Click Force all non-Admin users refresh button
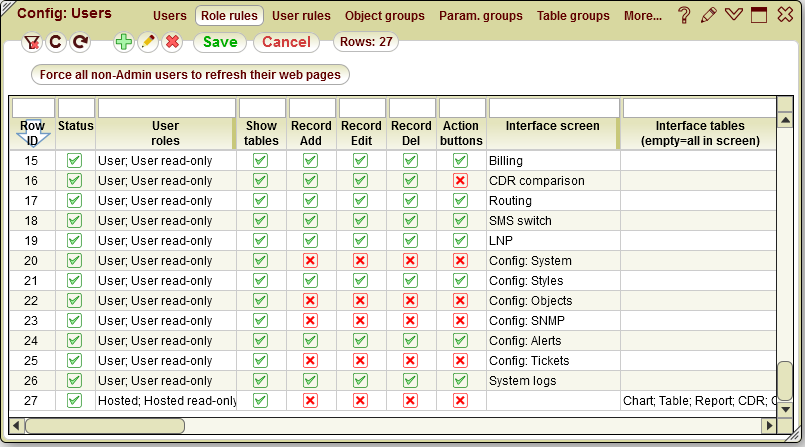Viewport: 805px width, 447px height. 191,74
